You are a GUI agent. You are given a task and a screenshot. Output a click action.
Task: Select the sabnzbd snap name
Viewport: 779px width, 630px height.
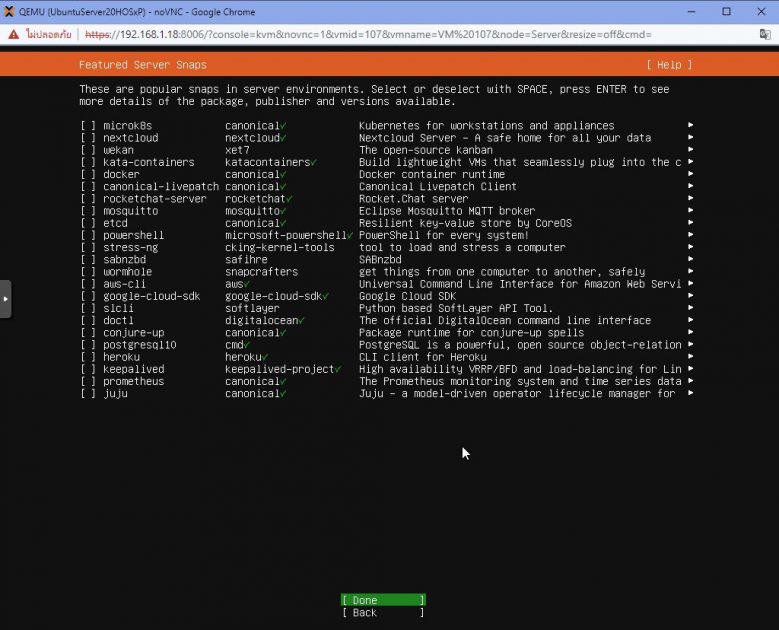click(x=124, y=260)
